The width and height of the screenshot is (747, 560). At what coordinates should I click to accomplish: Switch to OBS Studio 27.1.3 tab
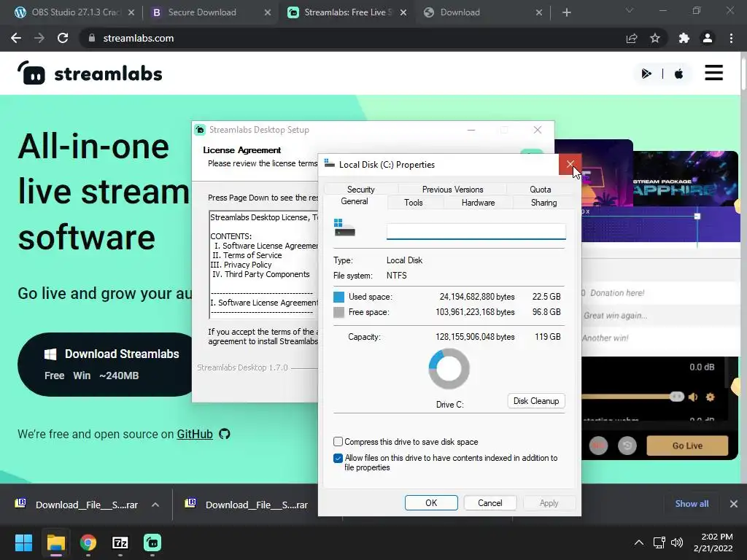click(74, 12)
